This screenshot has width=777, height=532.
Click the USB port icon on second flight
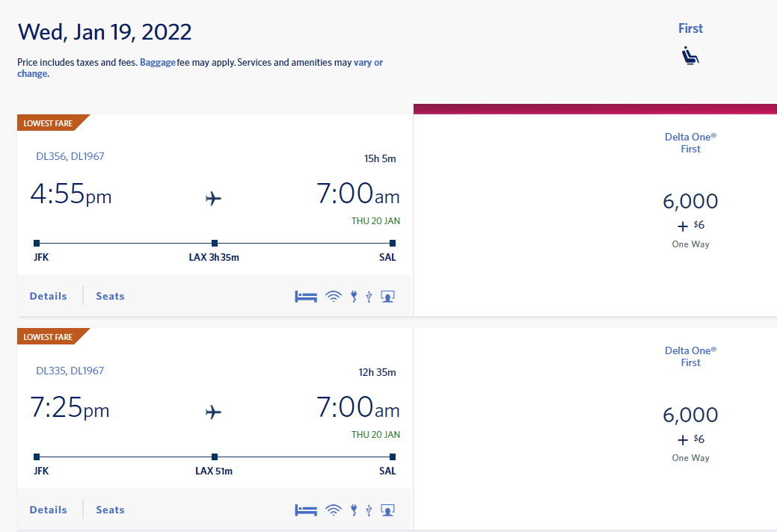[369, 510]
